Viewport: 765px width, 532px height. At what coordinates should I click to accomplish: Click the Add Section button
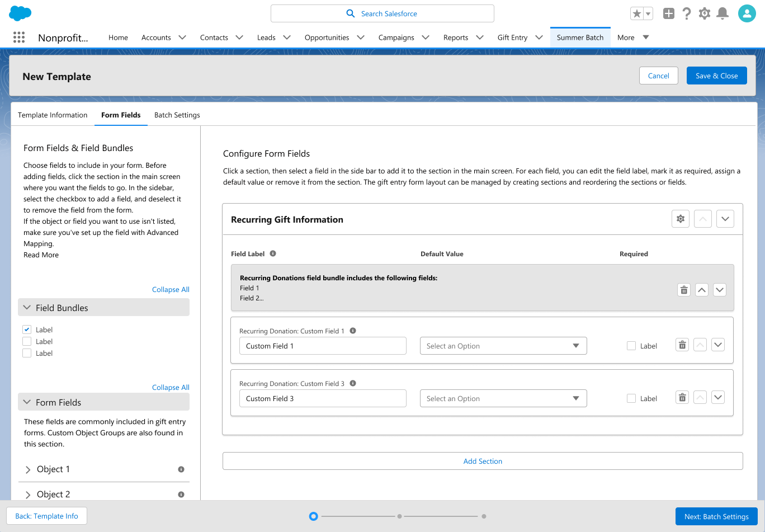[x=482, y=461]
